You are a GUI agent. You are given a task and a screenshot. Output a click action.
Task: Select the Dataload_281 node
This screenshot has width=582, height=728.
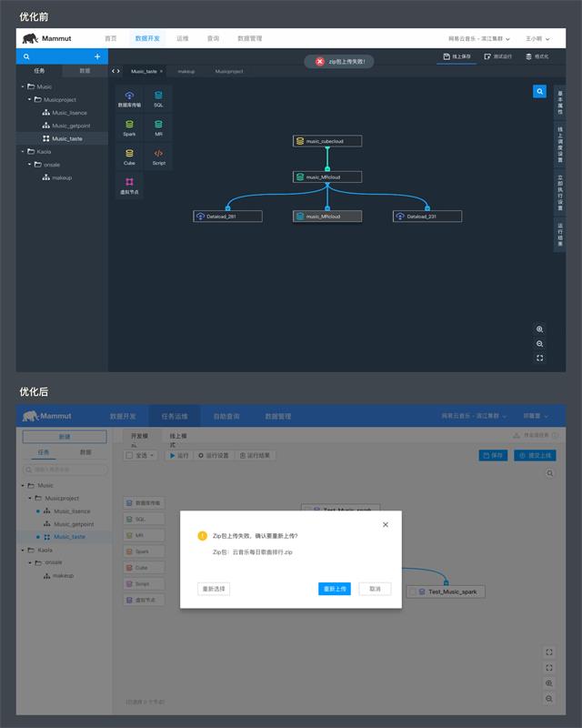pos(227,217)
